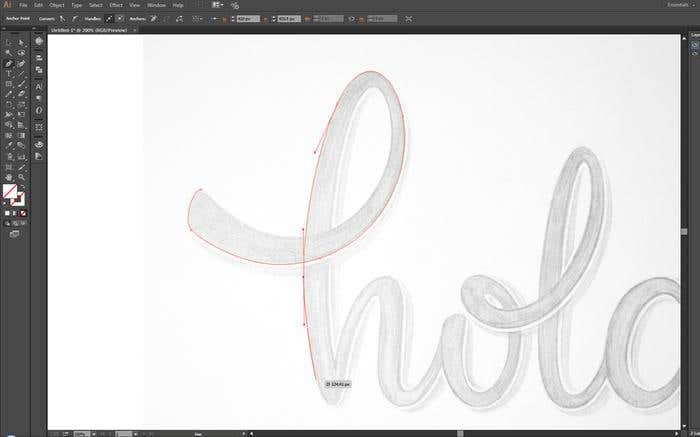Convert selected anchor points to corner
Viewport: 700px width, 437px height.
click(x=62, y=19)
